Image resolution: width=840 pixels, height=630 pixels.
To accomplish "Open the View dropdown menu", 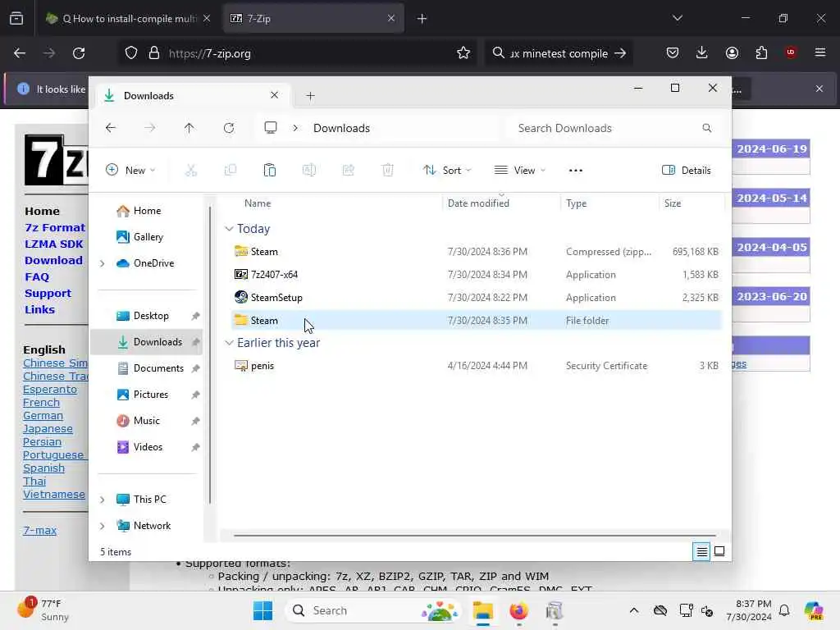I will point(519,171).
